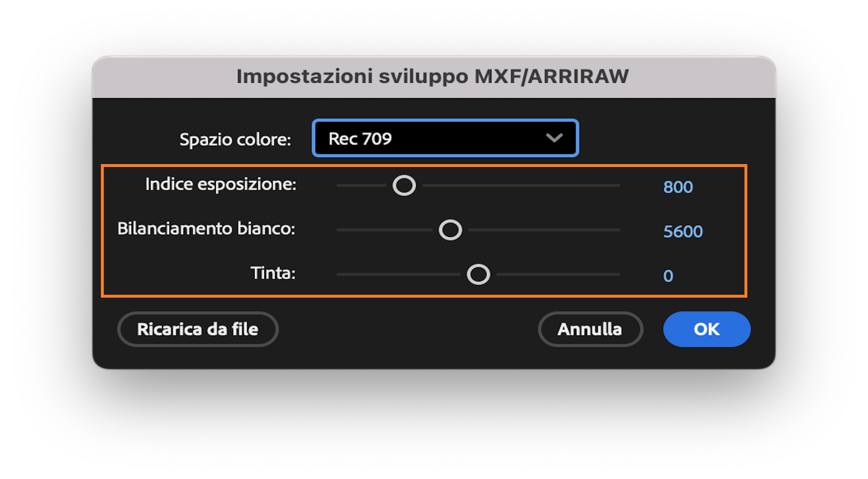
Task: Confirm settings with the OK button
Action: [706, 329]
